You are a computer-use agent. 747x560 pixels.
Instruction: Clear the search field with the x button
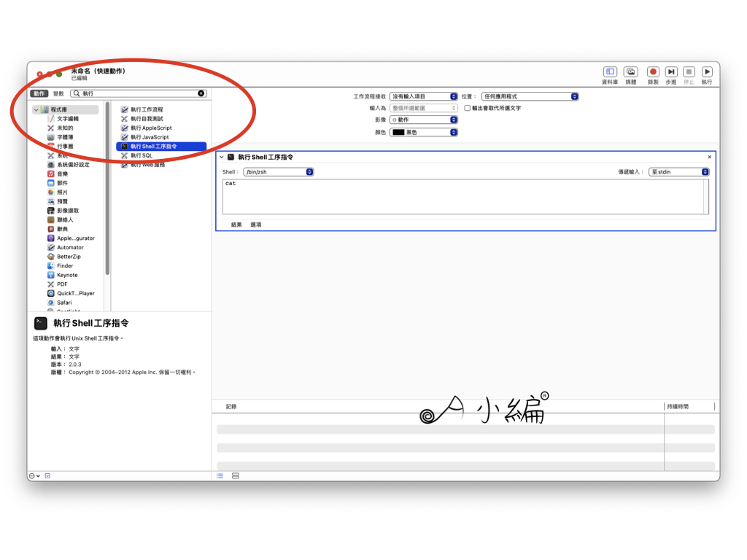(201, 94)
